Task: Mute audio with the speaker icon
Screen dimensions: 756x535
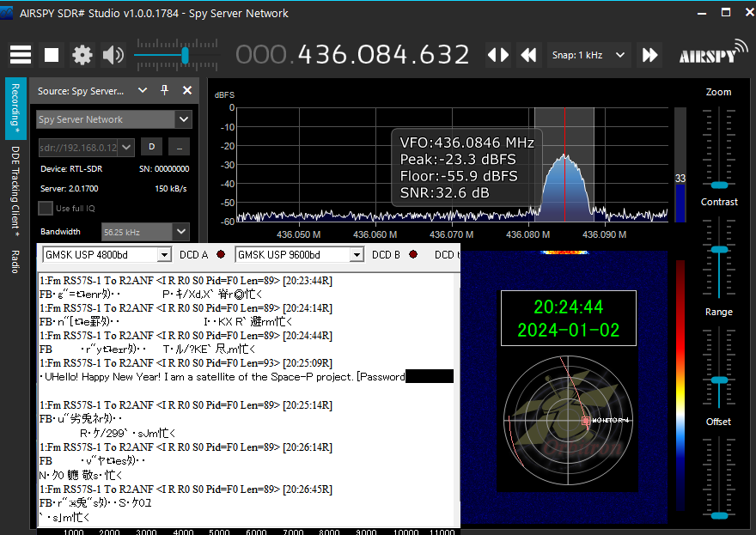Action: [x=113, y=55]
